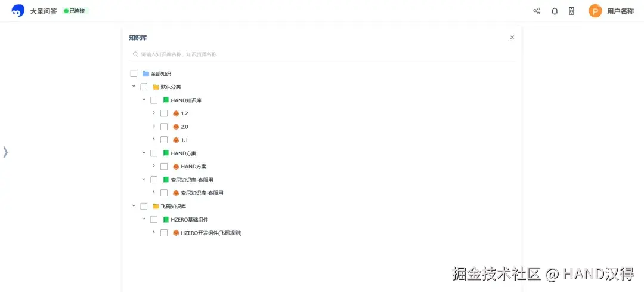Click the green book icon of HAND方案 library
Screen dimensions: 644x292
(x=166, y=153)
